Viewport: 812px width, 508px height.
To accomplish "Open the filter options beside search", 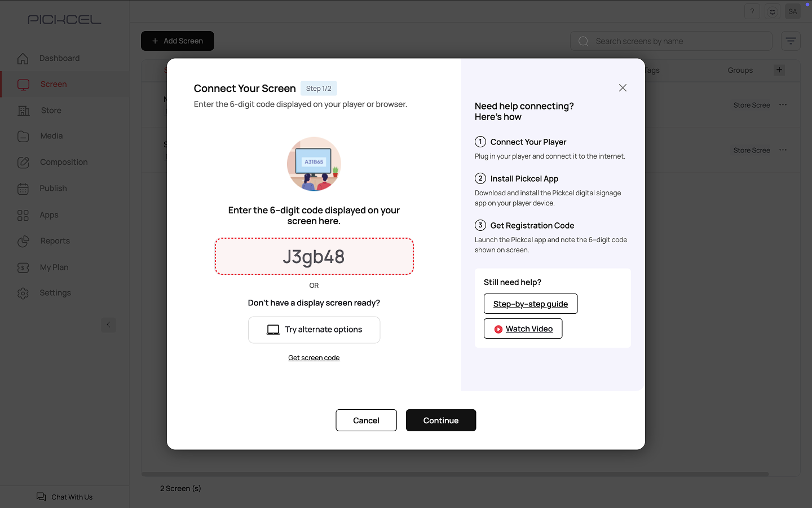I will pos(791,41).
